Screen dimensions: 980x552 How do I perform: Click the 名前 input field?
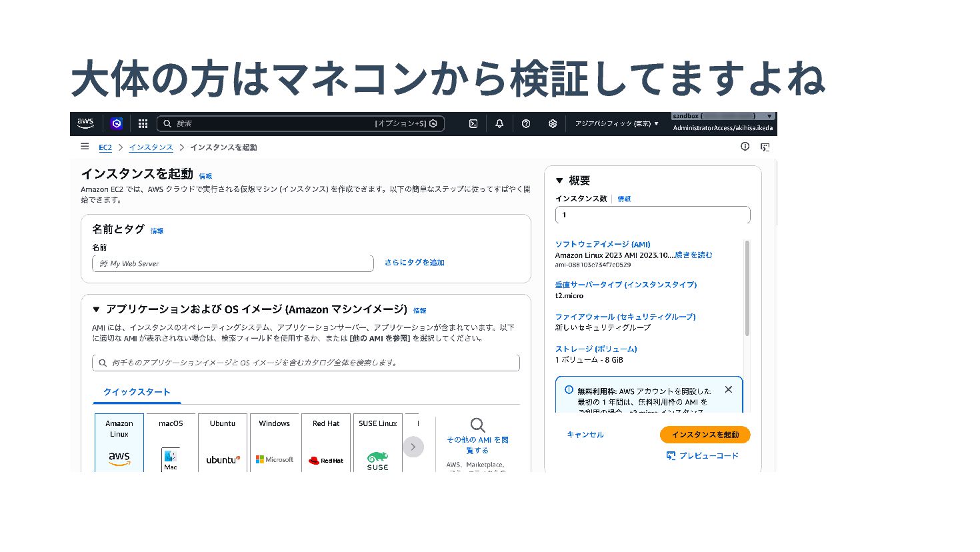coord(233,263)
